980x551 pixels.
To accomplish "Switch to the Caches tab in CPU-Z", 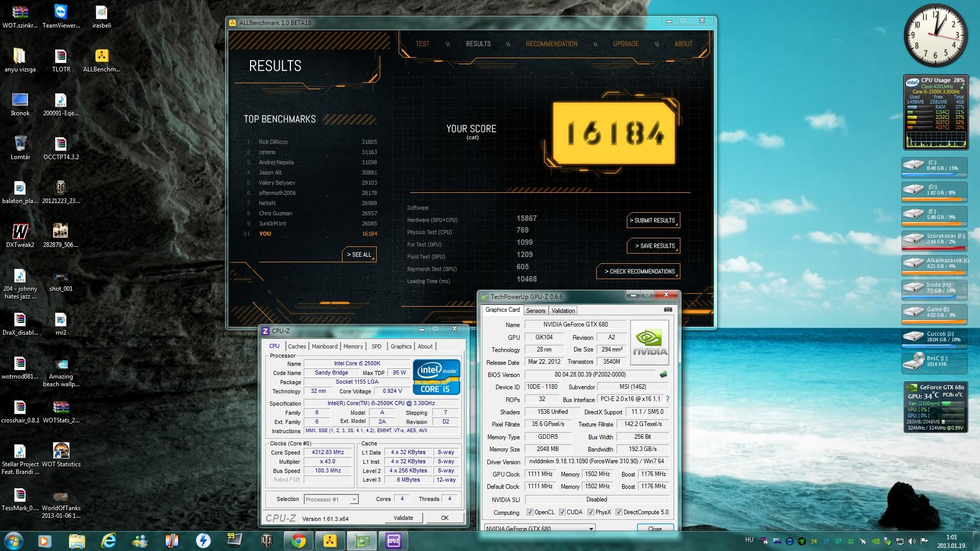I will (x=297, y=346).
